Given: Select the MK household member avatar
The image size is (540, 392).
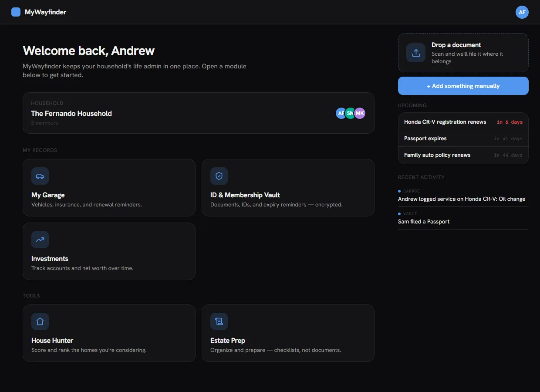Looking at the screenshot, I should pyautogui.click(x=359, y=113).
